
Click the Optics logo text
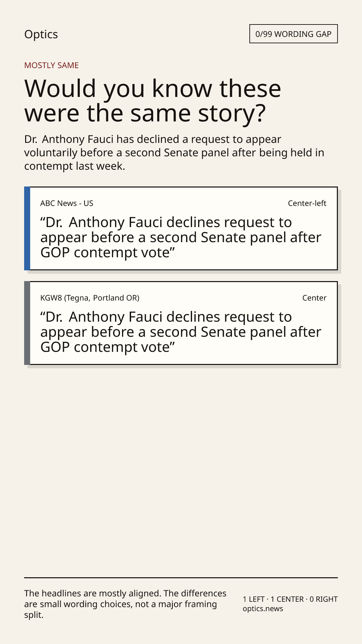click(41, 34)
